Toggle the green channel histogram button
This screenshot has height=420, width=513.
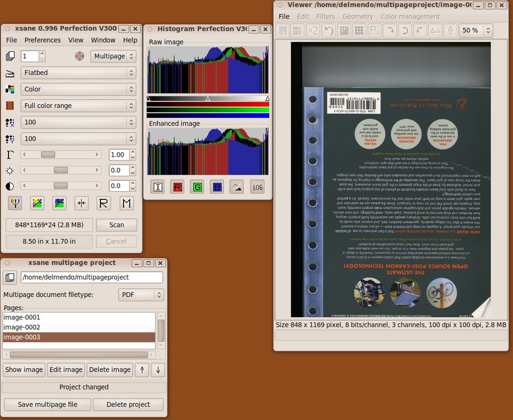(197, 187)
